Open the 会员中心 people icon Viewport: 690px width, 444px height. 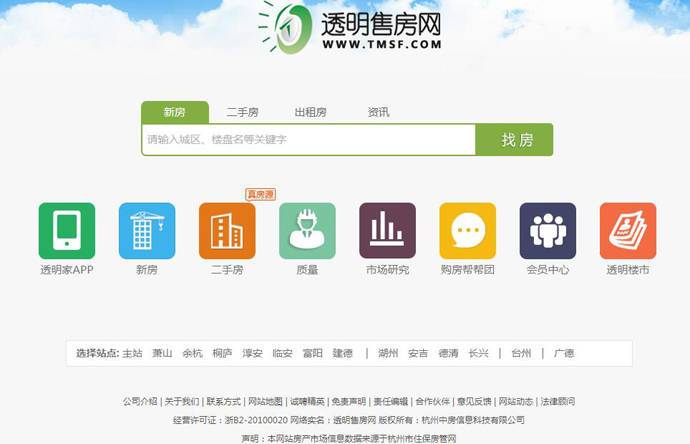click(x=547, y=231)
